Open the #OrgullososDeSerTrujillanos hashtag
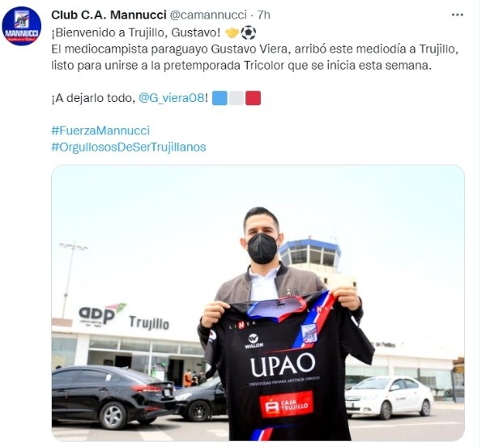 [x=129, y=147]
